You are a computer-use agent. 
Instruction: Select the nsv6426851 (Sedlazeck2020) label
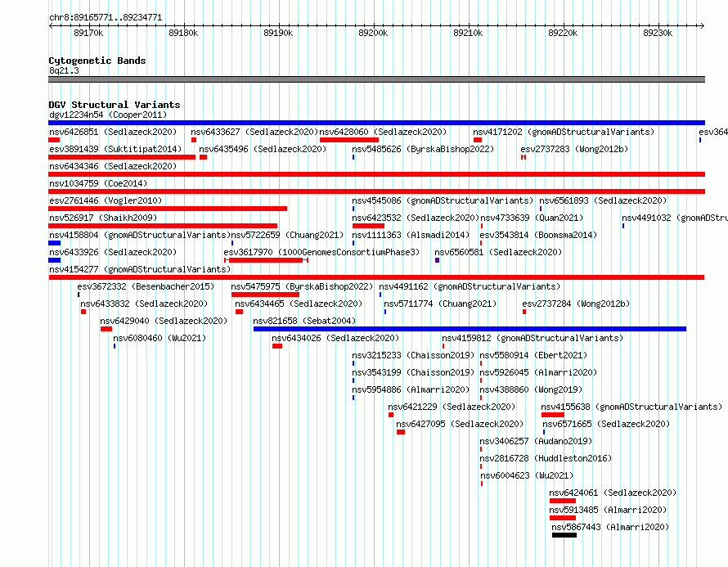[x=113, y=132]
